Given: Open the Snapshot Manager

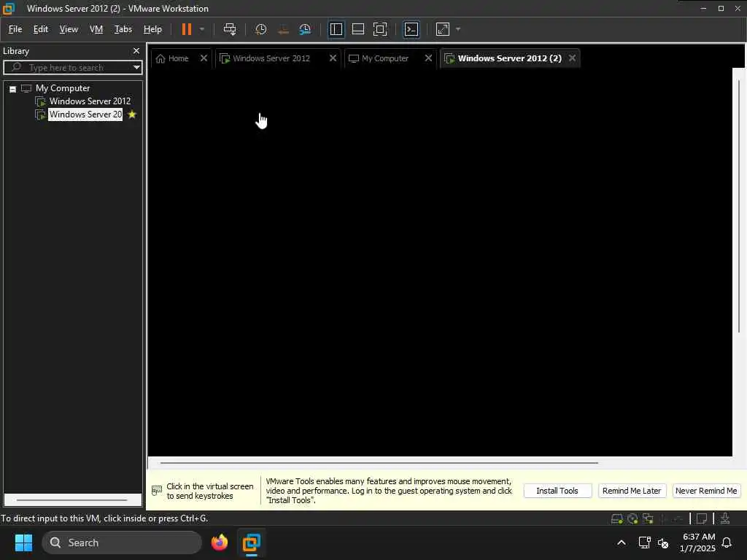Looking at the screenshot, I should point(305,29).
